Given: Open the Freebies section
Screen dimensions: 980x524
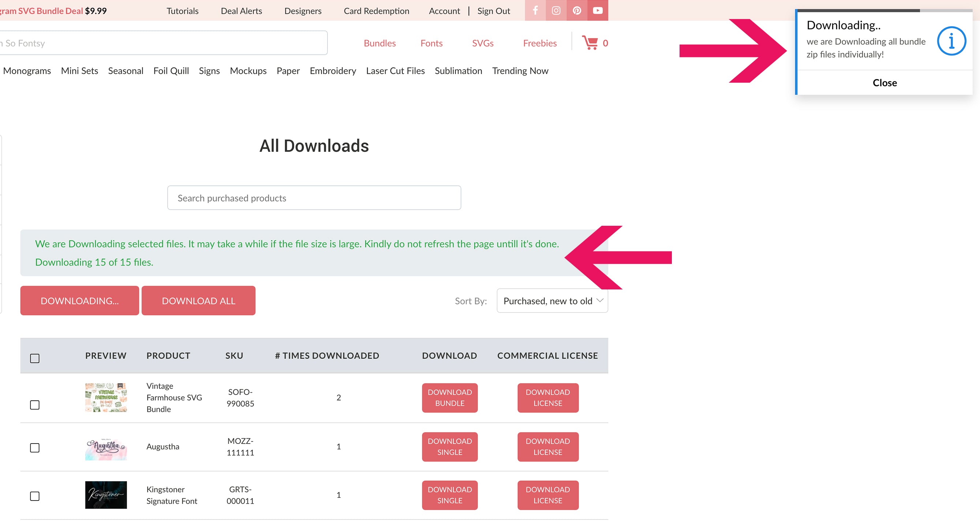Looking at the screenshot, I should (539, 43).
